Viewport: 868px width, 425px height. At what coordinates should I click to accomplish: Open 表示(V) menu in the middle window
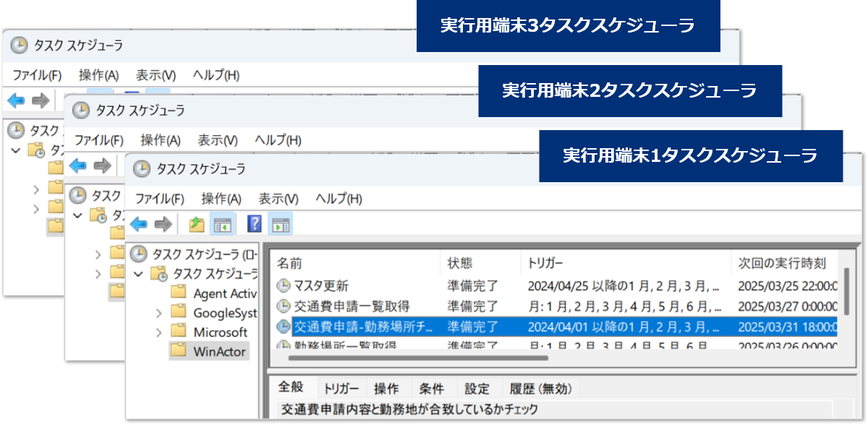pyautogui.click(x=218, y=139)
